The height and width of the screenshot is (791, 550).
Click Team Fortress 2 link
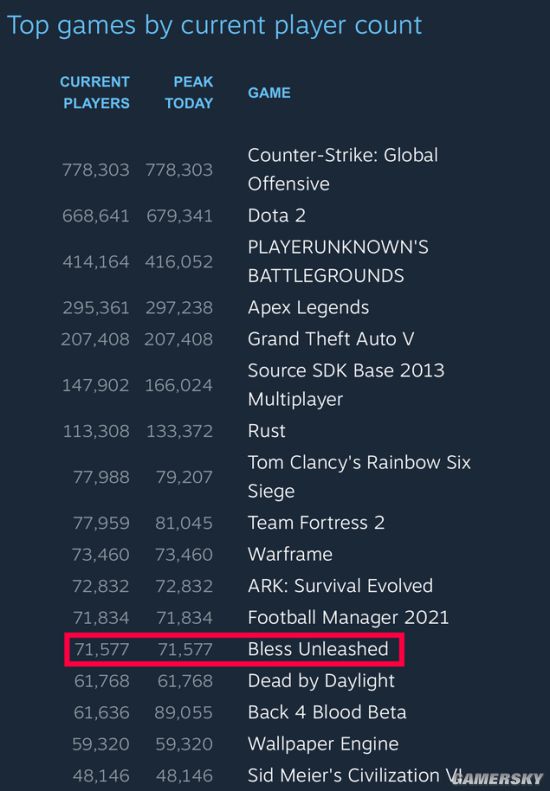[316, 523]
